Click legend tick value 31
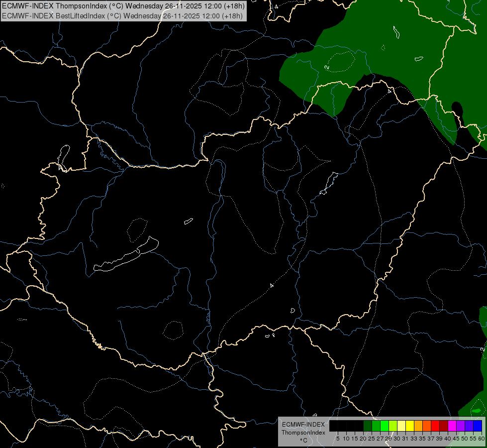The height and width of the screenshot is (448, 487). (405, 439)
